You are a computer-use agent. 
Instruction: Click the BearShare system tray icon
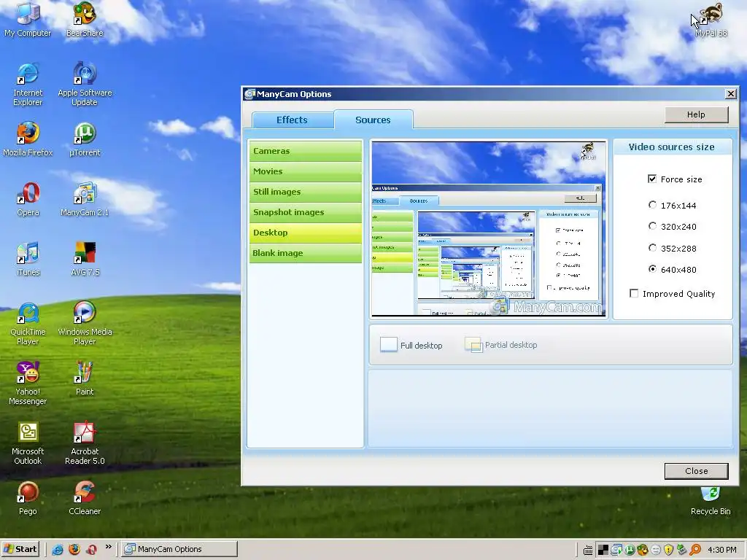[x=643, y=550]
